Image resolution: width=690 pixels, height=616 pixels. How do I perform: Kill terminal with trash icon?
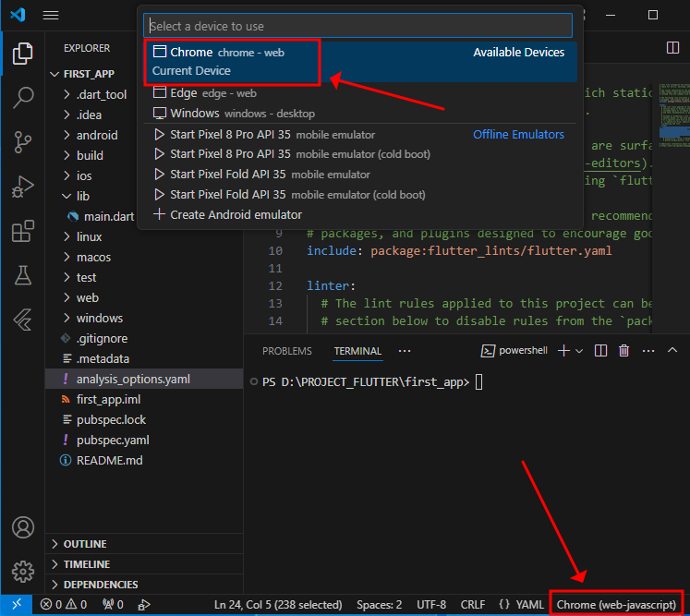[x=623, y=351]
